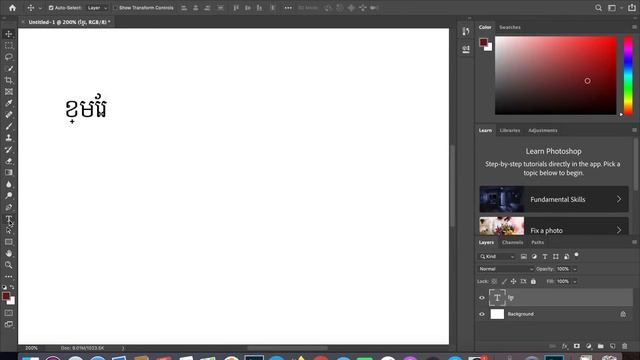The height and width of the screenshot is (360, 640).
Task: Create a new layer
Action: [x=612, y=346]
